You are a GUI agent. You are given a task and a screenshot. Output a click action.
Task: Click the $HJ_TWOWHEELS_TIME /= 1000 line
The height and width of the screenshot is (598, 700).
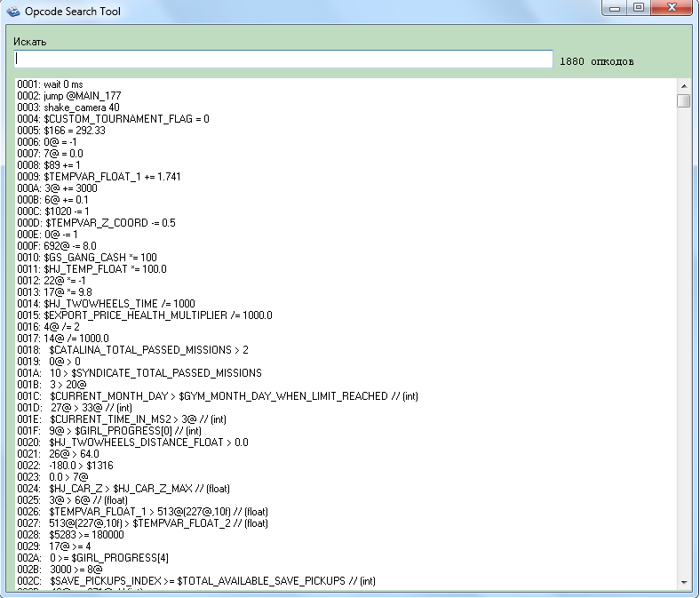click(106, 304)
